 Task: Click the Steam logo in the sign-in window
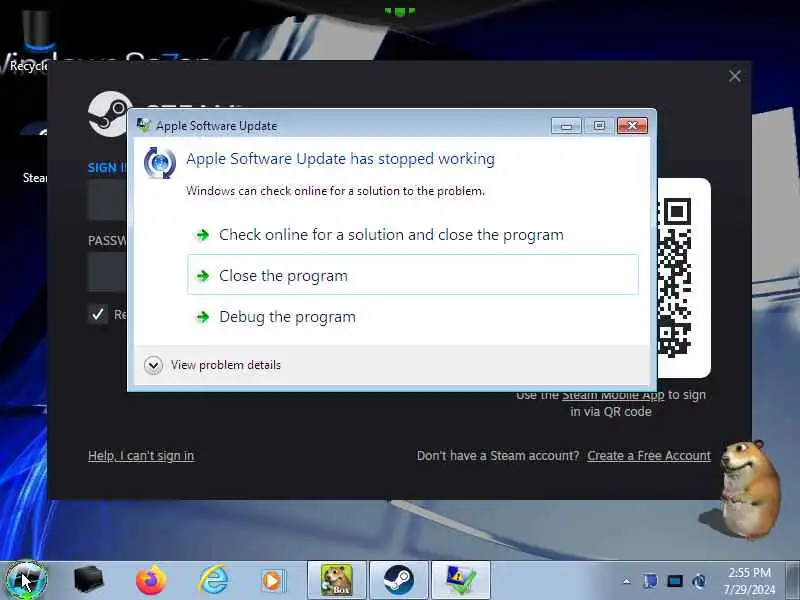point(108,114)
